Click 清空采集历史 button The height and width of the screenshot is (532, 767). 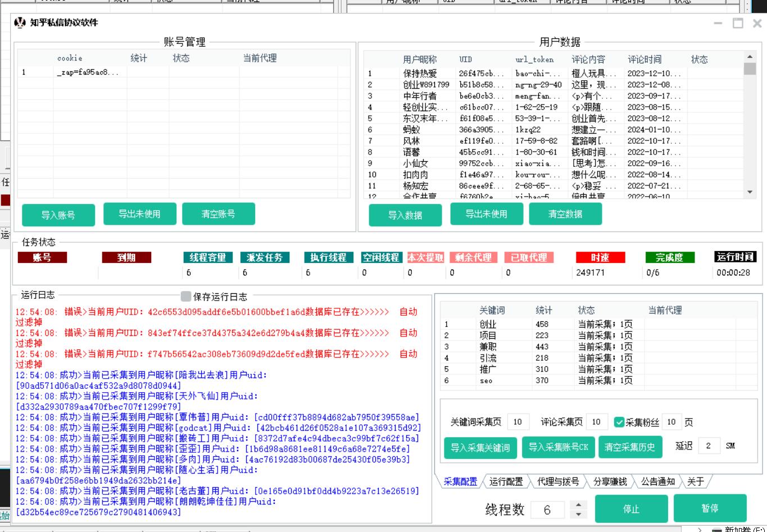pyautogui.click(x=629, y=447)
